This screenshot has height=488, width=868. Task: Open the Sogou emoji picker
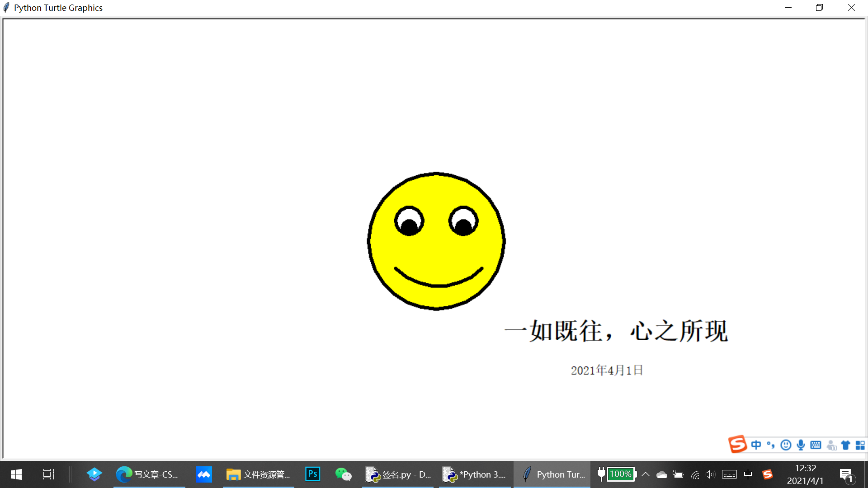pos(786,445)
